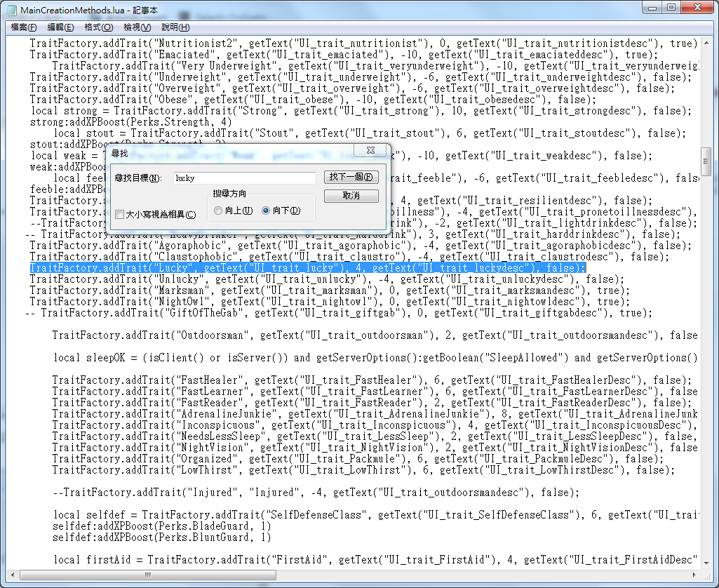Viewport: 719px width, 588px height.
Task: Select the 向下 search direction radio button
Action: pyautogui.click(x=265, y=211)
